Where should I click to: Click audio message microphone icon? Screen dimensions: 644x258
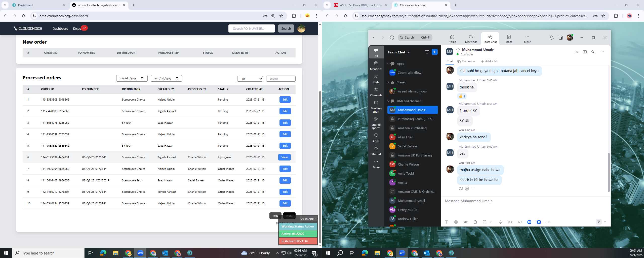coord(500,222)
